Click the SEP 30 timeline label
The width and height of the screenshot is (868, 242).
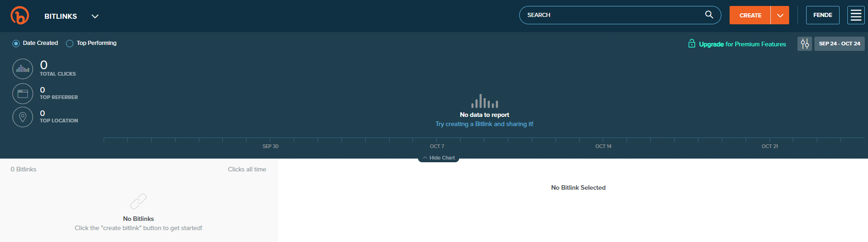(270, 146)
